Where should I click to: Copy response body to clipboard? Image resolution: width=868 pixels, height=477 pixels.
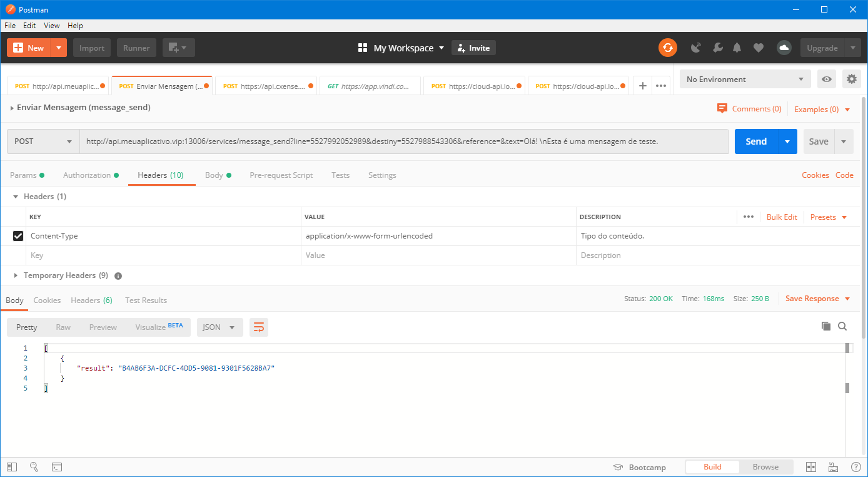[x=825, y=326]
